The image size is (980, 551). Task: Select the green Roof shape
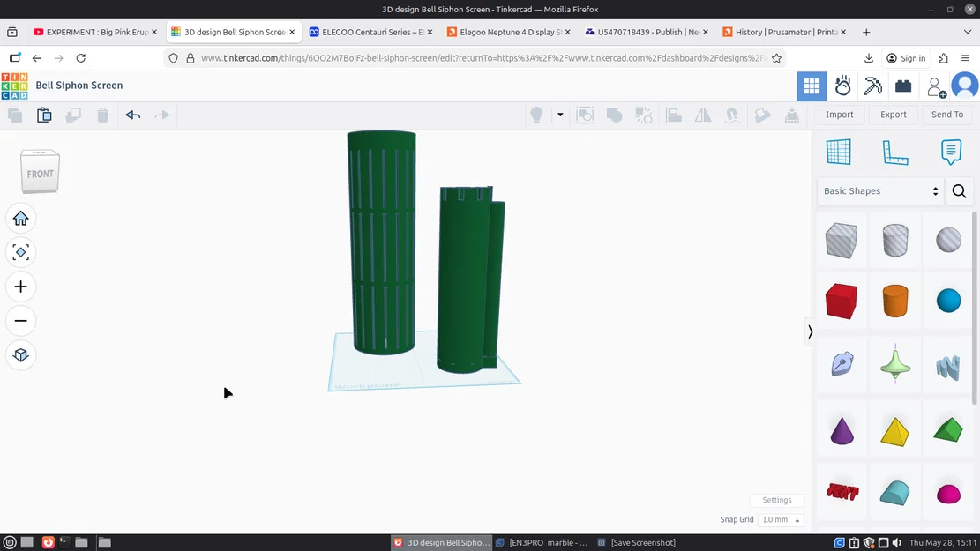pyautogui.click(x=948, y=430)
